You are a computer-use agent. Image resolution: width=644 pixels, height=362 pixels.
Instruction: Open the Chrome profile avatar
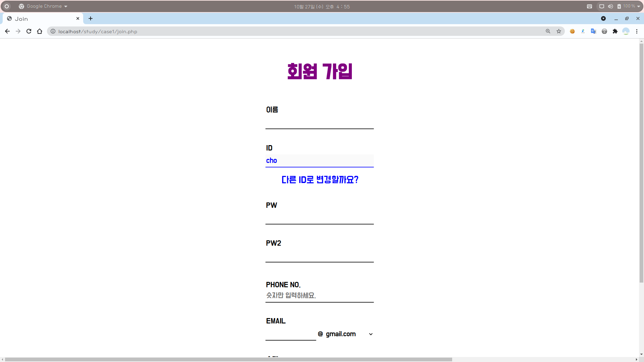tap(626, 31)
